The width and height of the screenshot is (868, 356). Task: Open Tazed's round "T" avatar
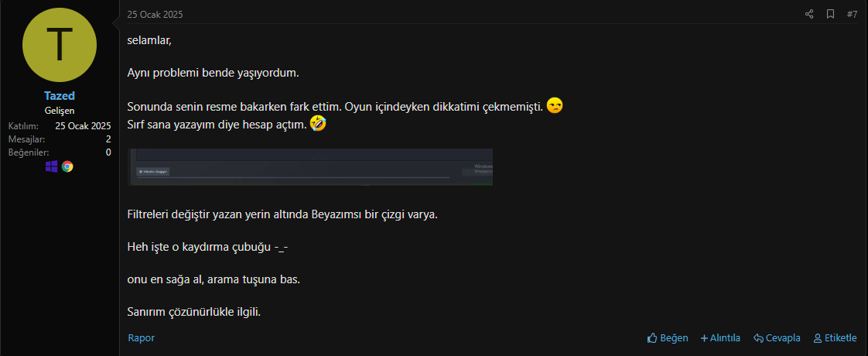(x=60, y=45)
